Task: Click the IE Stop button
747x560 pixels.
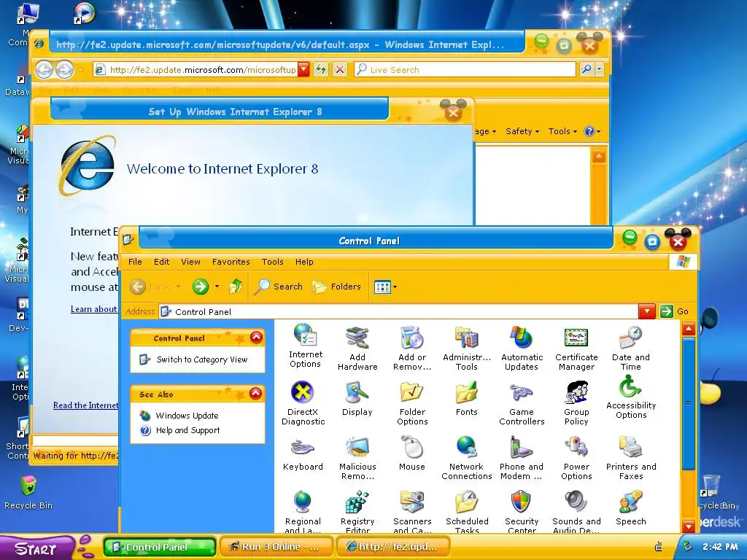Action: coord(339,69)
